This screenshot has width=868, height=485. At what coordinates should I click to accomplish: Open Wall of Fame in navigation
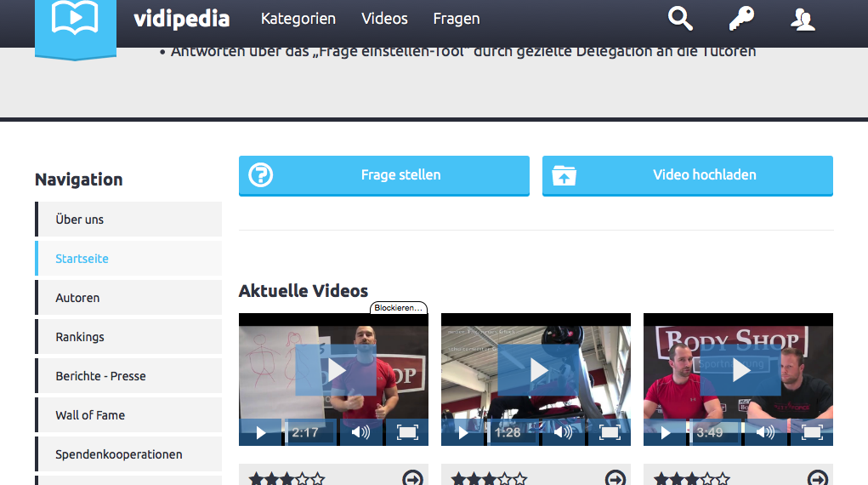coord(128,415)
